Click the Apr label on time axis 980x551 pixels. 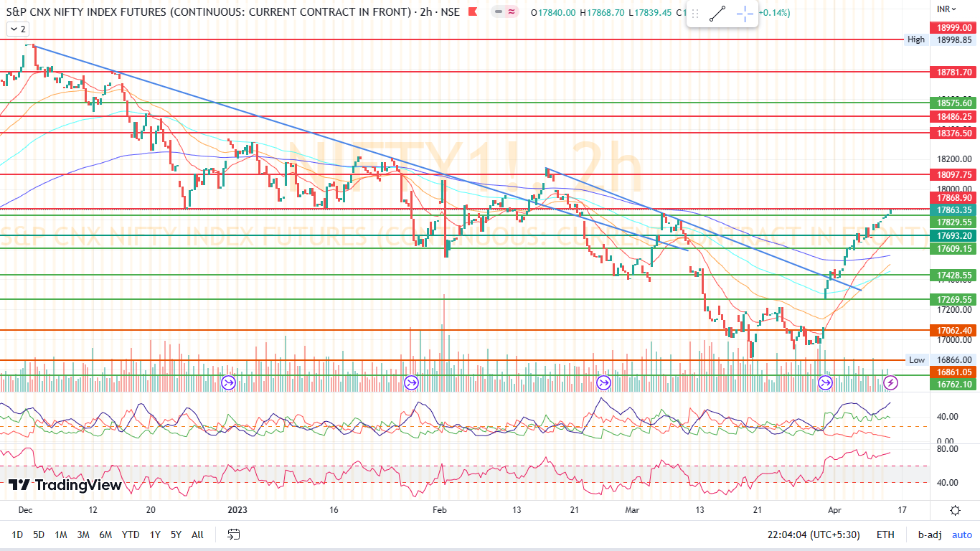point(835,510)
